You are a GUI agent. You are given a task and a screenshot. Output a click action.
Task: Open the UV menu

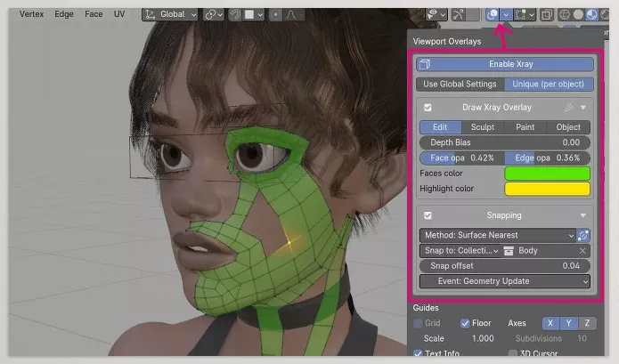119,14
